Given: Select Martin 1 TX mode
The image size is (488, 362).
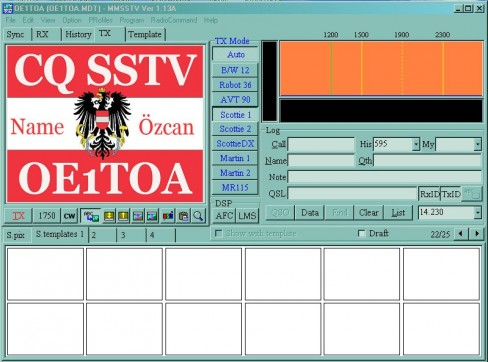Looking at the screenshot, I should tap(235, 158).
